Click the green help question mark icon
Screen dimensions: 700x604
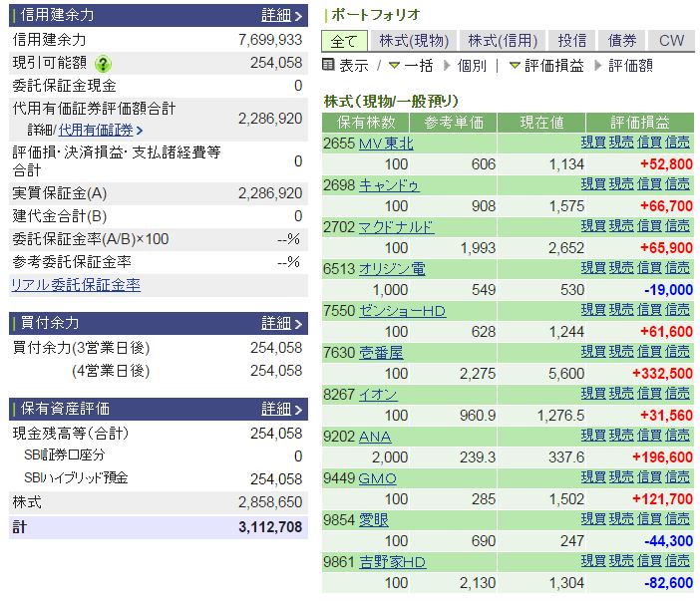coord(103,64)
